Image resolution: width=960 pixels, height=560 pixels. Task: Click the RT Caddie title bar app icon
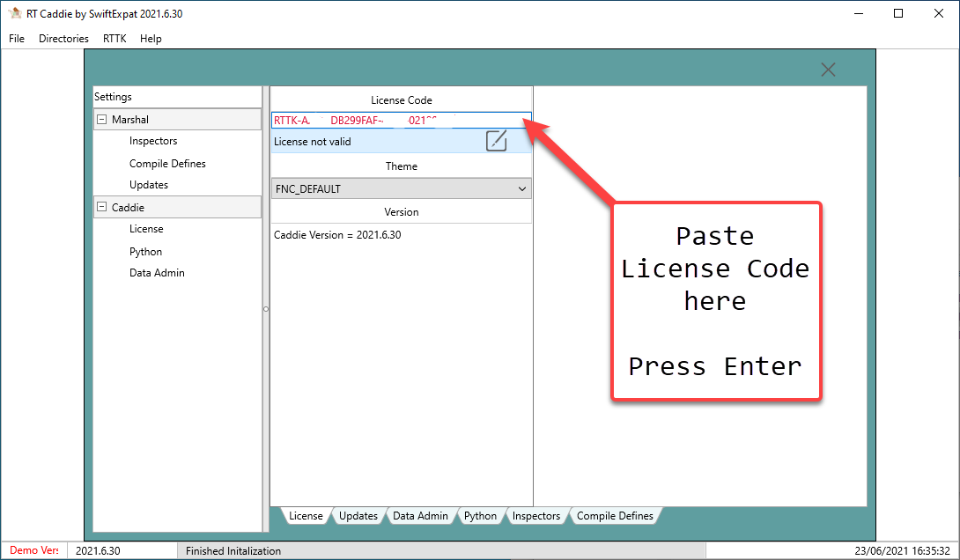(13, 13)
